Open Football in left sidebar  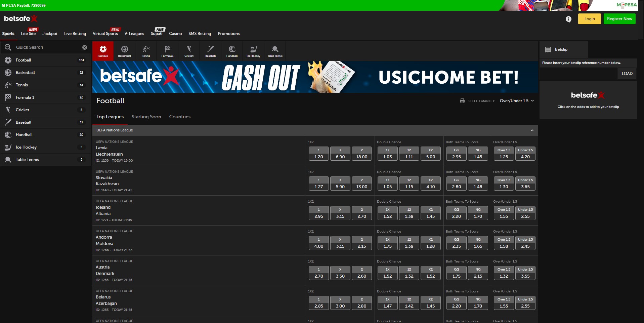point(45,60)
